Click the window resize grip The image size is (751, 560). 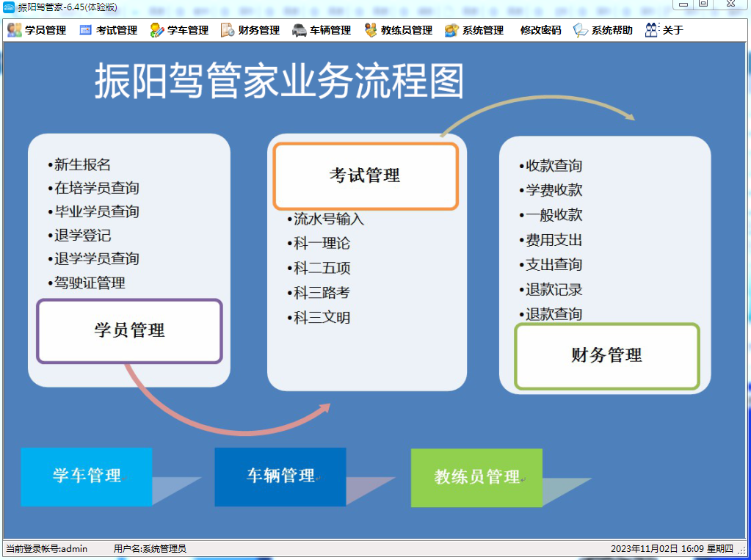tap(742, 551)
